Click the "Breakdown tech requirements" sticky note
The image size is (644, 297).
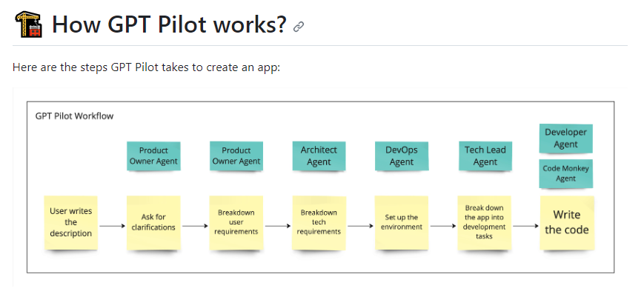tap(319, 223)
